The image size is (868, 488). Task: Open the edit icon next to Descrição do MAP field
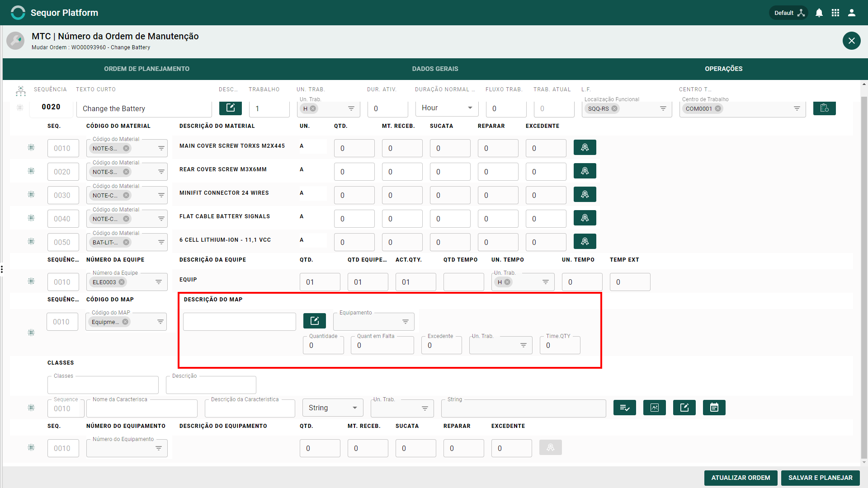[315, 321]
